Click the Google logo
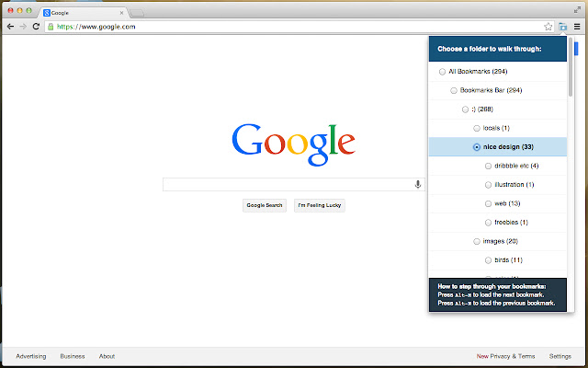588x368 pixels. pyautogui.click(x=294, y=144)
